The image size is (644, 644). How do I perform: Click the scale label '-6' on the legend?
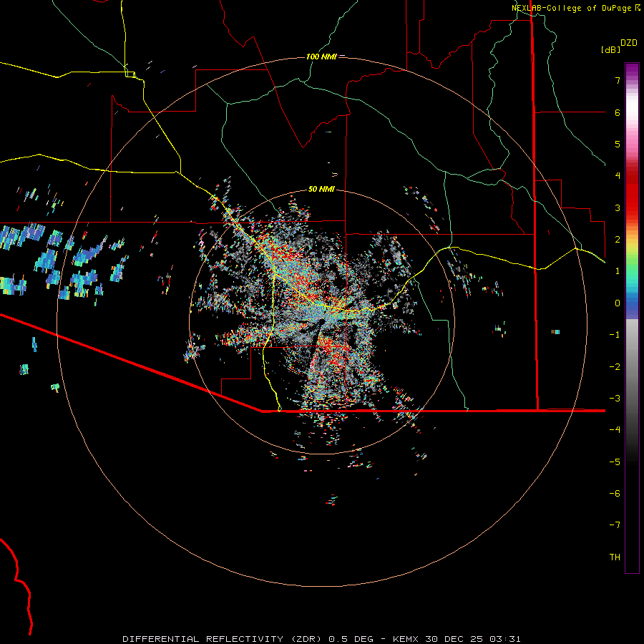[x=615, y=493]
